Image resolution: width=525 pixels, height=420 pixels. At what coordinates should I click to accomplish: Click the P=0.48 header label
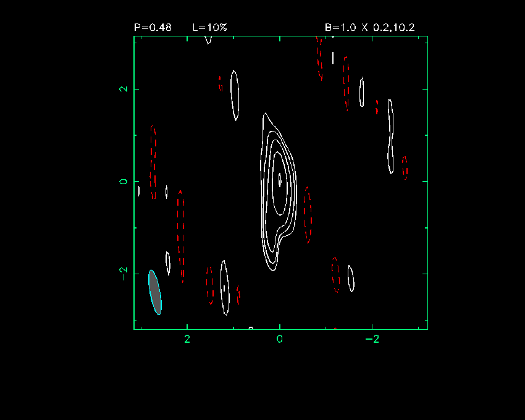[153, 27]
